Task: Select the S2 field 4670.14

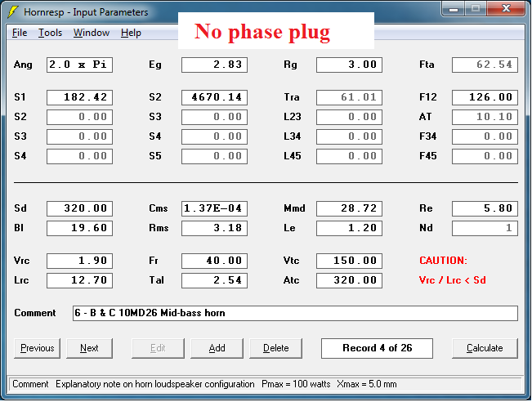Action: pyautogui.click(x=214, y=97)
